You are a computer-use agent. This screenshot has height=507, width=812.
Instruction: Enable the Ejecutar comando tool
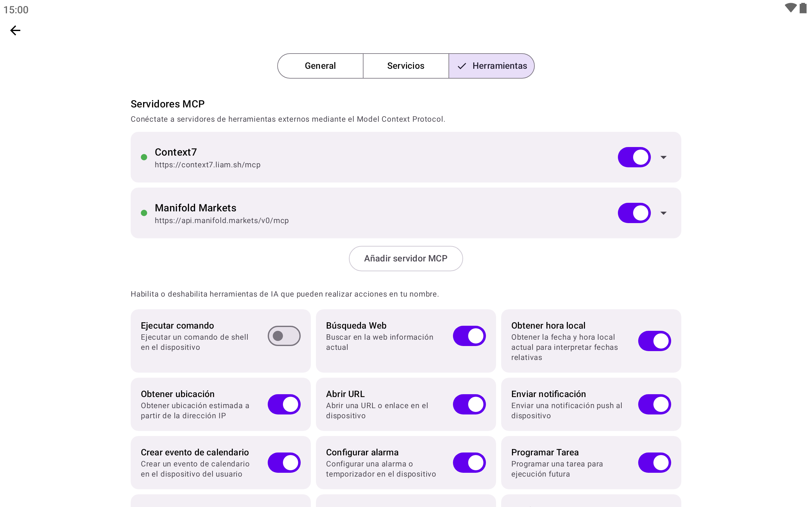coord(284,336)
